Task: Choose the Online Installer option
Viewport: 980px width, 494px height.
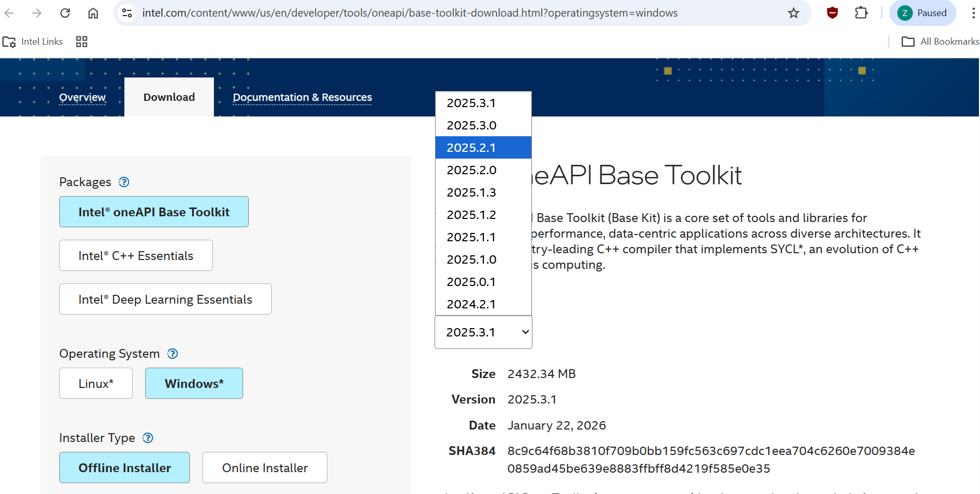Action: coord(264,467)
